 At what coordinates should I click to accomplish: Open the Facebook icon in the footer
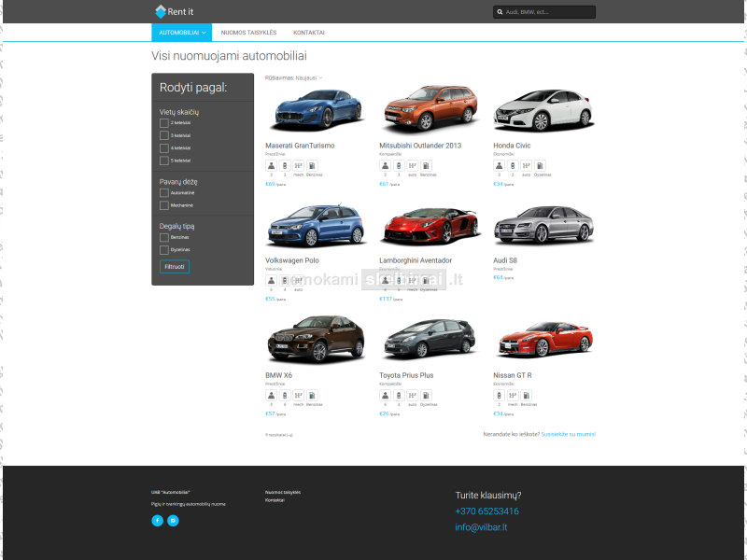point(157,521)
